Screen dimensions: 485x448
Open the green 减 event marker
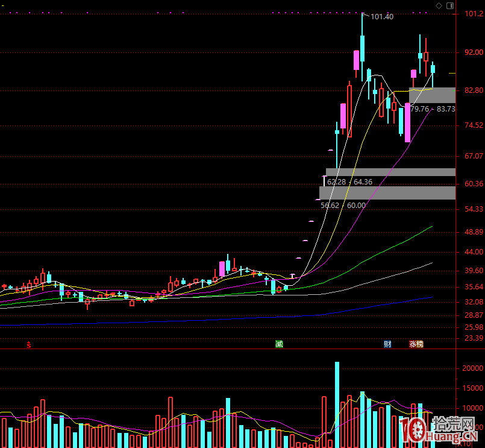click(279, 344)
